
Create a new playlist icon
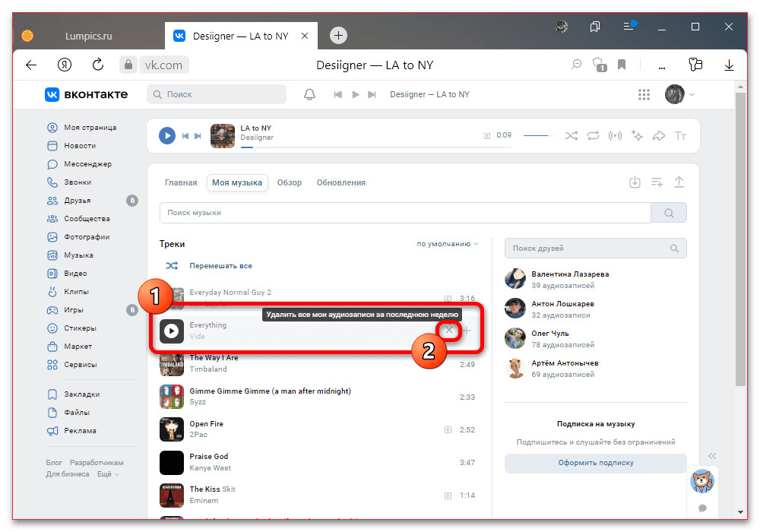click(x=657, y=182)
